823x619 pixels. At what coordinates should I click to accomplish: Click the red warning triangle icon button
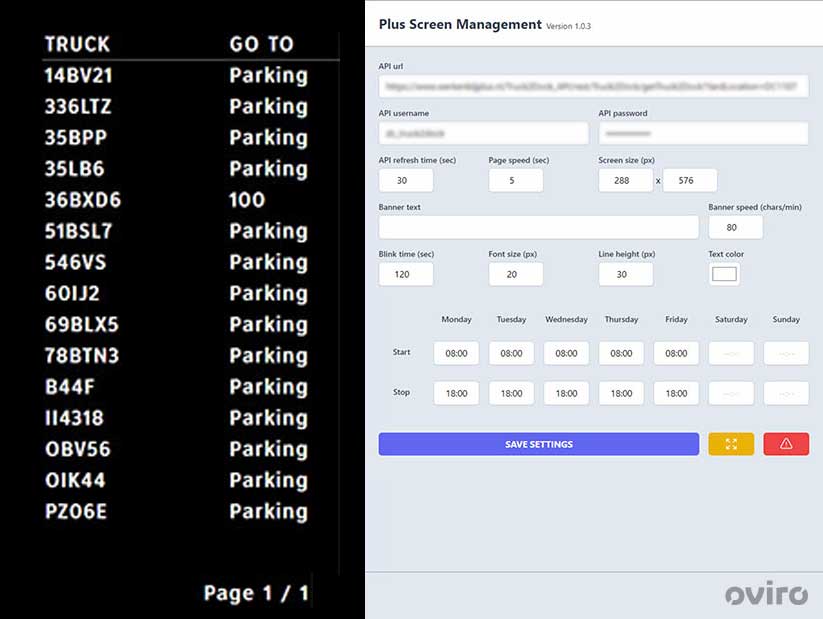pos(786,444)
